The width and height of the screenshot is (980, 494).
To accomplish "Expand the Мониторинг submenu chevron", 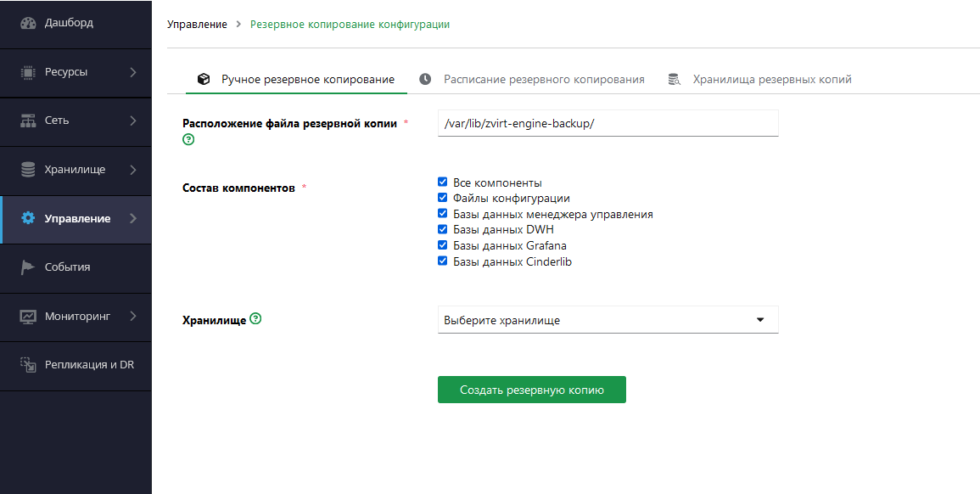I will point(133,317).
